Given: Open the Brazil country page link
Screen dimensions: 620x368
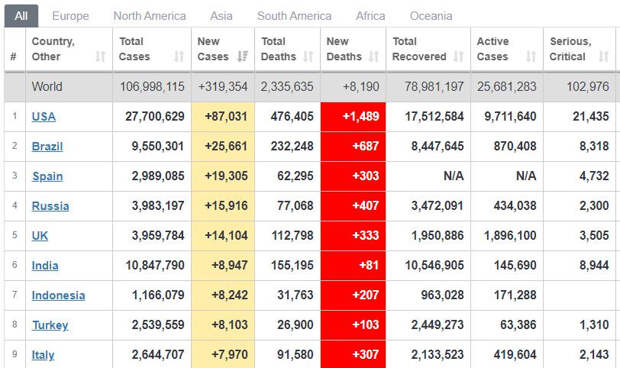Looking at the screenshot, I should (x=47, y=146).
